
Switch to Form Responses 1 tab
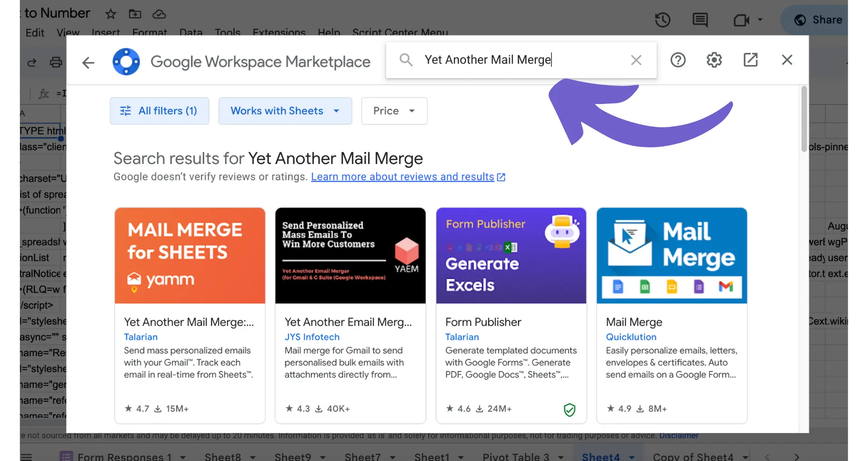click(124, 456)
